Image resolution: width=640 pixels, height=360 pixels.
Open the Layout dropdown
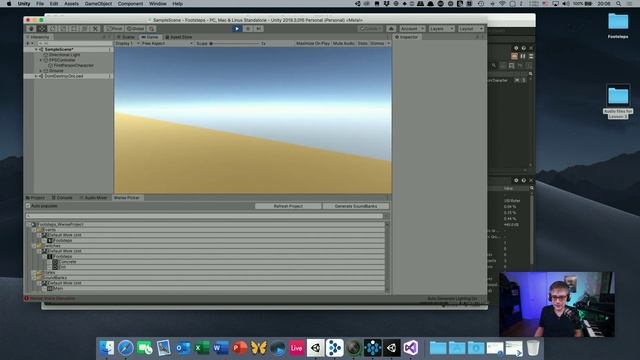[470, 29]
